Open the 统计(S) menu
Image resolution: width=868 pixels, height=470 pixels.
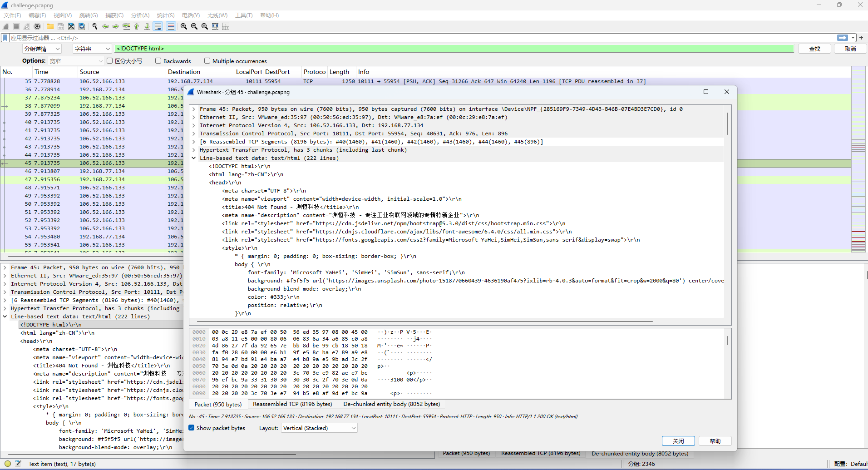tap(165, 15)
